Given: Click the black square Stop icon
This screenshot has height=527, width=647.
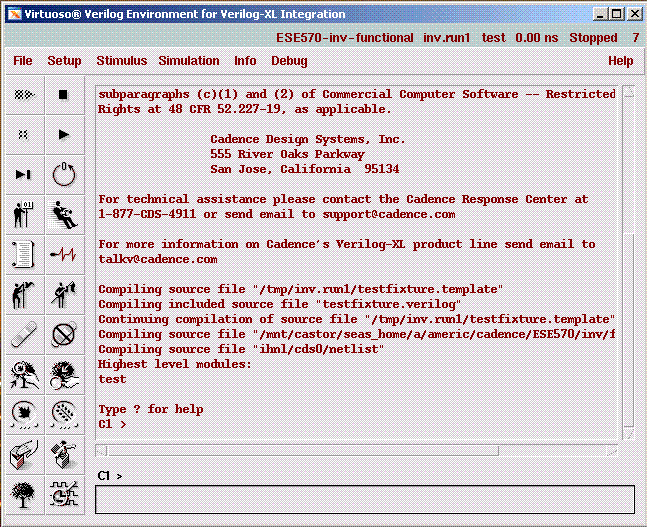Looking at the screenshot, I should tap(65, 95).
